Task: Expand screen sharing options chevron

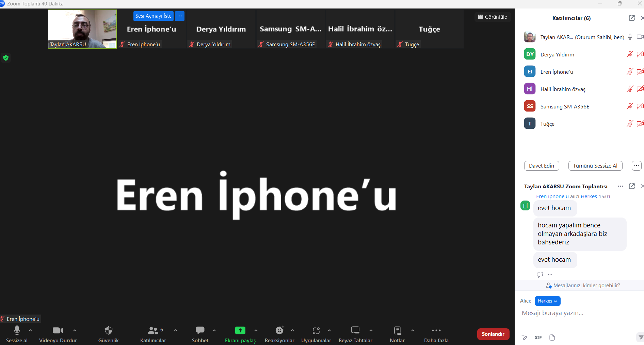Action: tap(256, 330)
